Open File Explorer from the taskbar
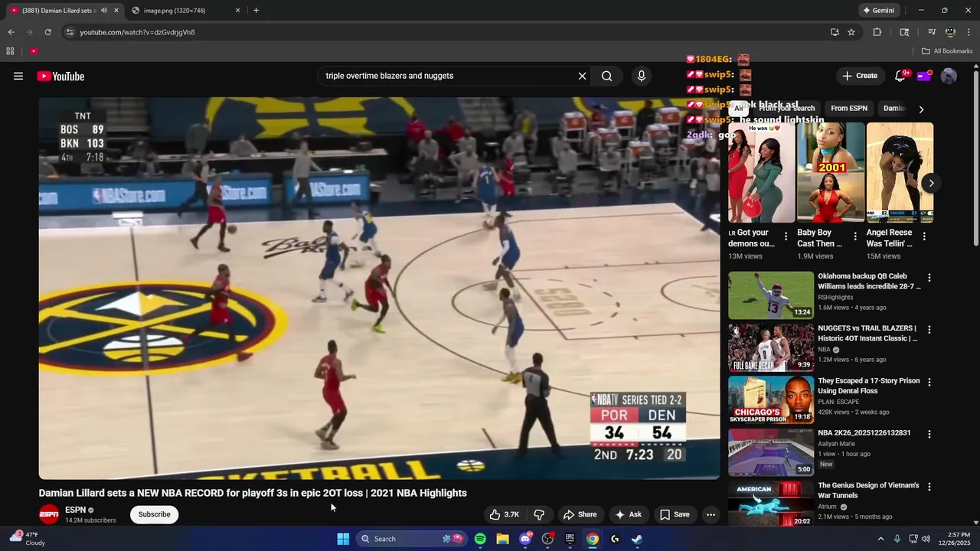 [x=502, y=539]
